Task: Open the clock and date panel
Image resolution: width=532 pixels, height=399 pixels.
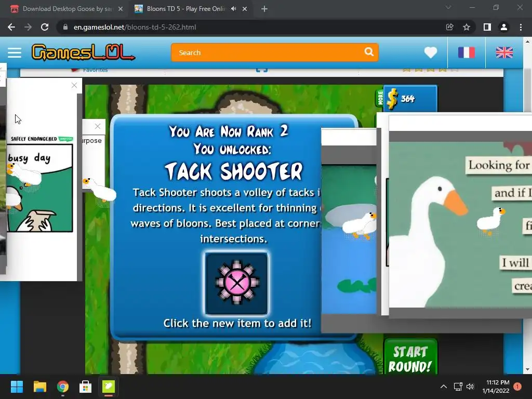Action: [x=496, y=387]
